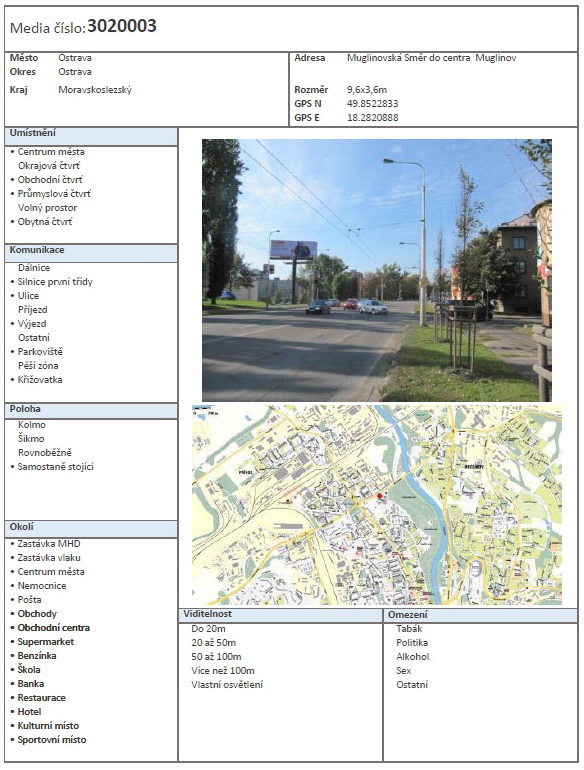Open the Ostrava location map image

pos(377,504)
